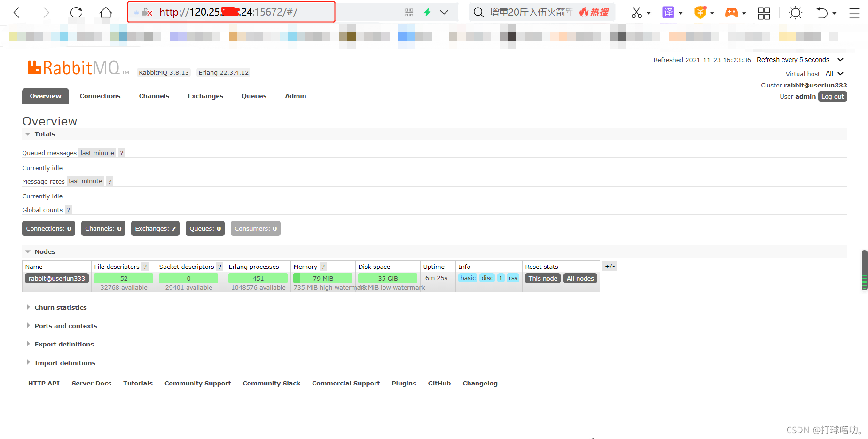Click the Channels: 0 count button

[x=103, y=228]
